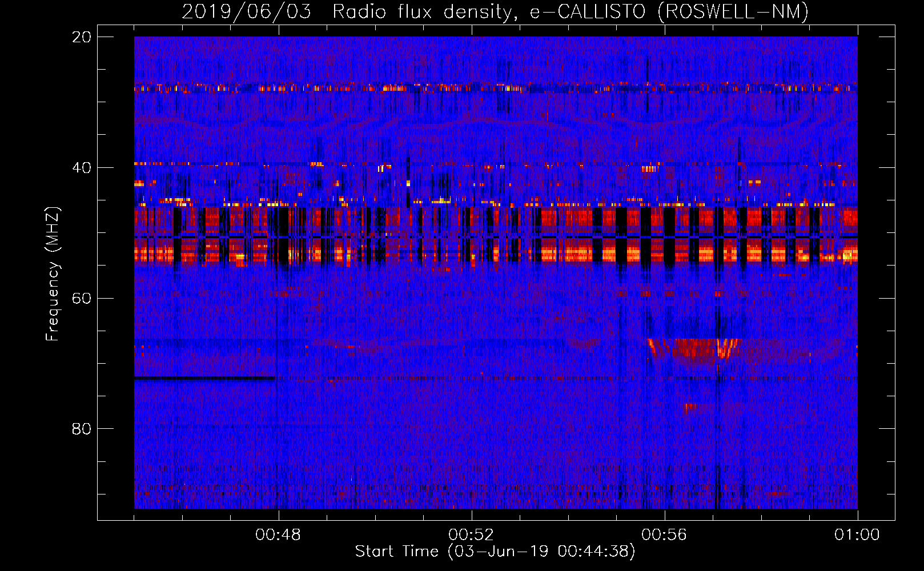This screenshot has height=571, width=924.
Task: Click the 00:56 time tick label
Action: pos(664,534)
